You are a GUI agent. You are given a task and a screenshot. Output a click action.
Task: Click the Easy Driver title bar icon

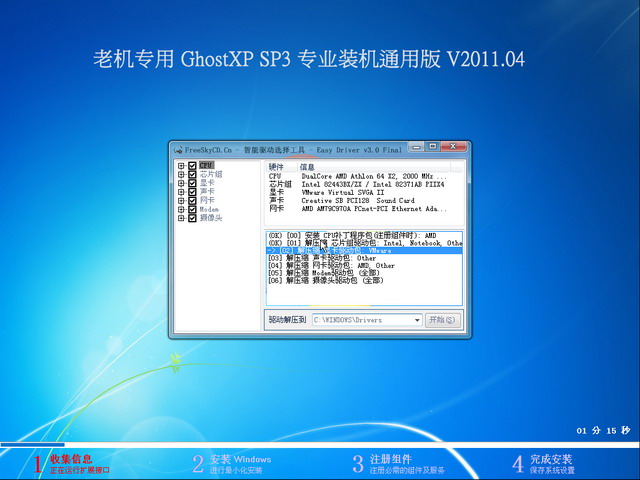pos(178,149)
